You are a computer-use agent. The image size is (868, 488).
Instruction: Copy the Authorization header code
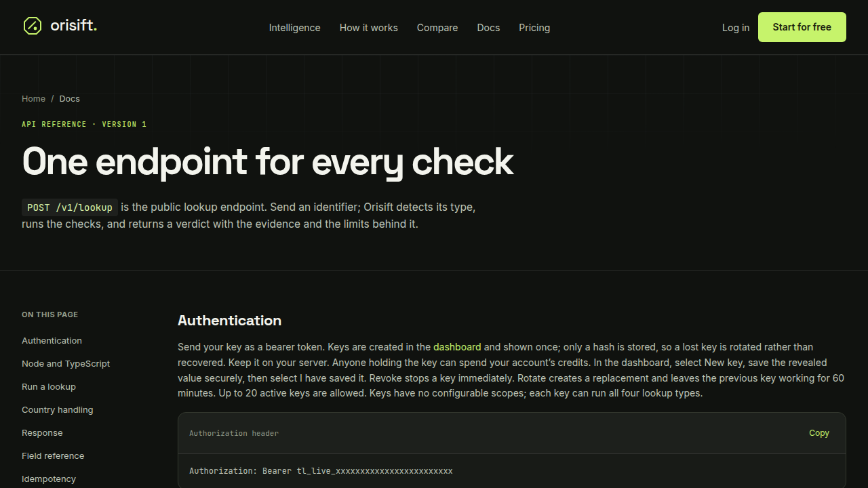[819, 433]
